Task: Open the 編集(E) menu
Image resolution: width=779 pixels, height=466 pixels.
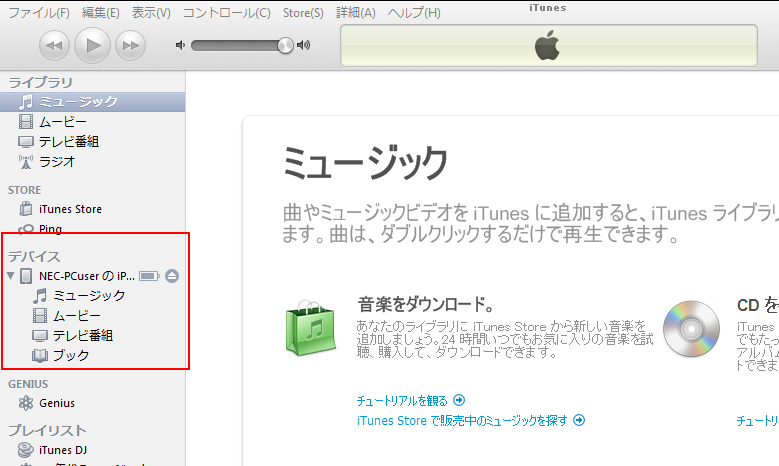Action: 100,13
